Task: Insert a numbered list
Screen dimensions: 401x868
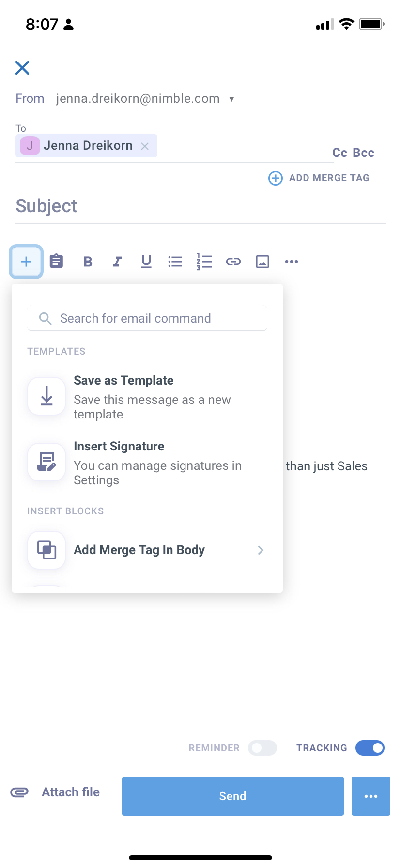Action: (204, 262)
